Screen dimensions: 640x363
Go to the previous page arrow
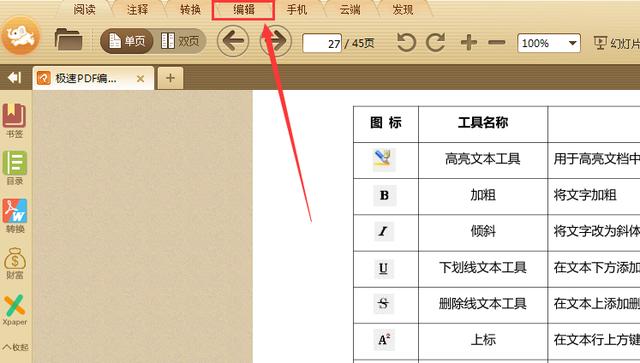point(233,41)
